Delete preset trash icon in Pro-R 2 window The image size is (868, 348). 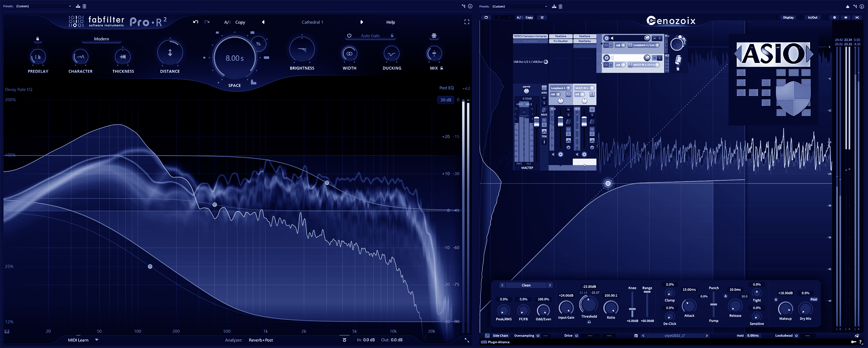pyautogui.click(x=84, y=6)
